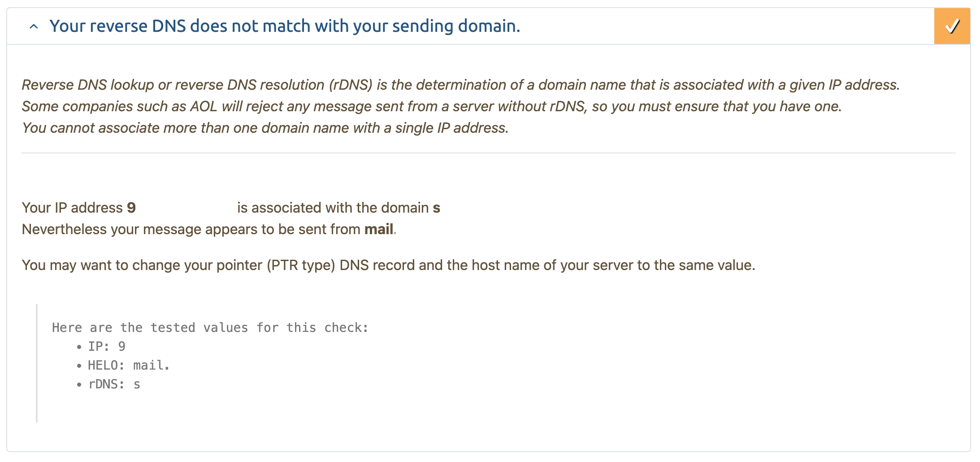
Task: Click the 'Reverse DNS lookup or reverse DNS resolution' sentence
Action: (460, 85)
